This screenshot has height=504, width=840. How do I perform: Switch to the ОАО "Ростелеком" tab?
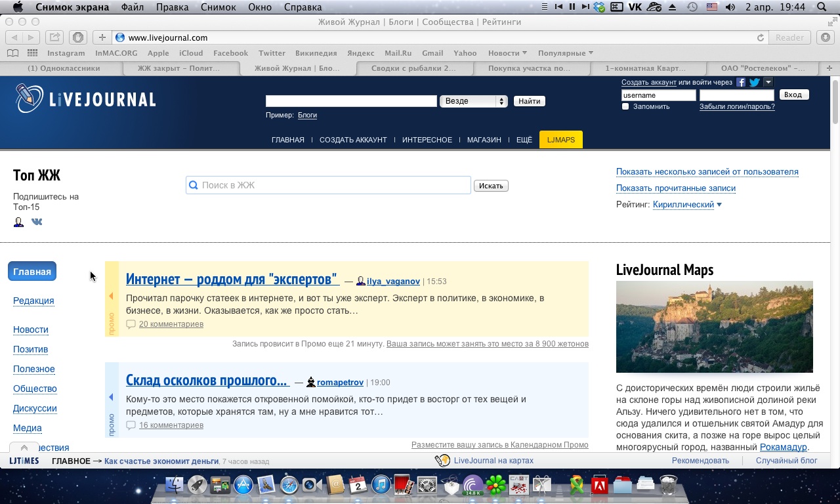763,68
